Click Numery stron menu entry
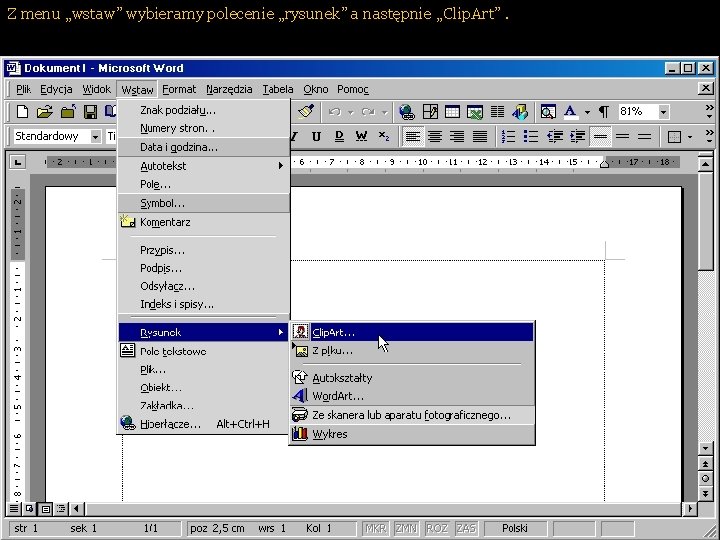Screen dimensions: 720x540 [x=204, y=128]
